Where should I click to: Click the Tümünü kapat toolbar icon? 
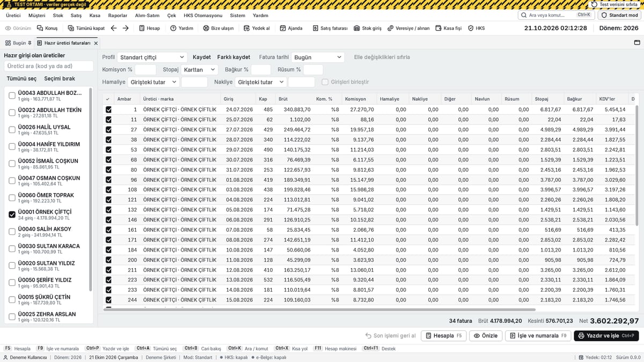coord(70,28)
